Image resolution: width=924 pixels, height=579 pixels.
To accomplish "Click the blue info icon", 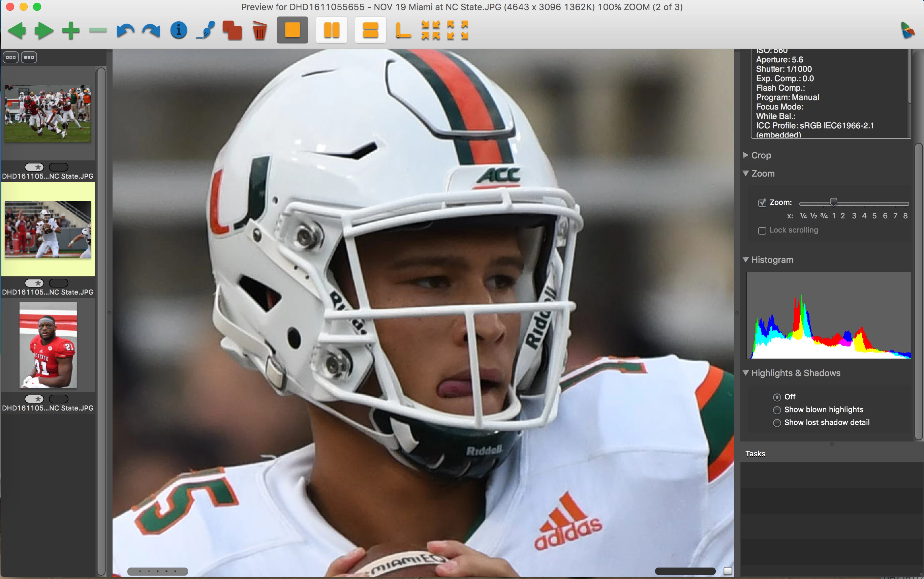I will 178,30.
